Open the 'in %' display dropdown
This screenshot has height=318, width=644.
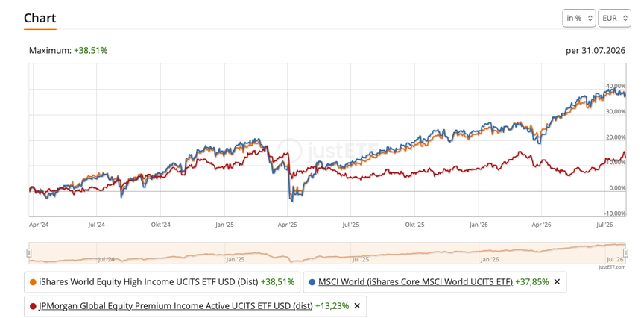point(578,18)
